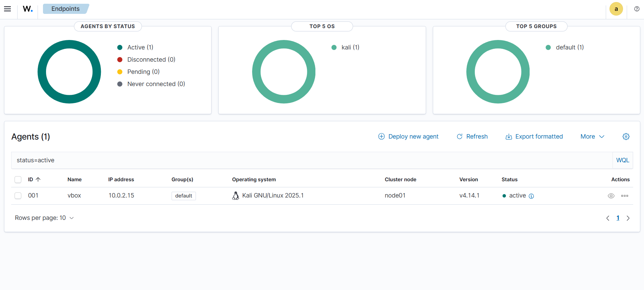Click Deploy new agent
This screenshot has height=290, width=644.
tap(408, 137)
